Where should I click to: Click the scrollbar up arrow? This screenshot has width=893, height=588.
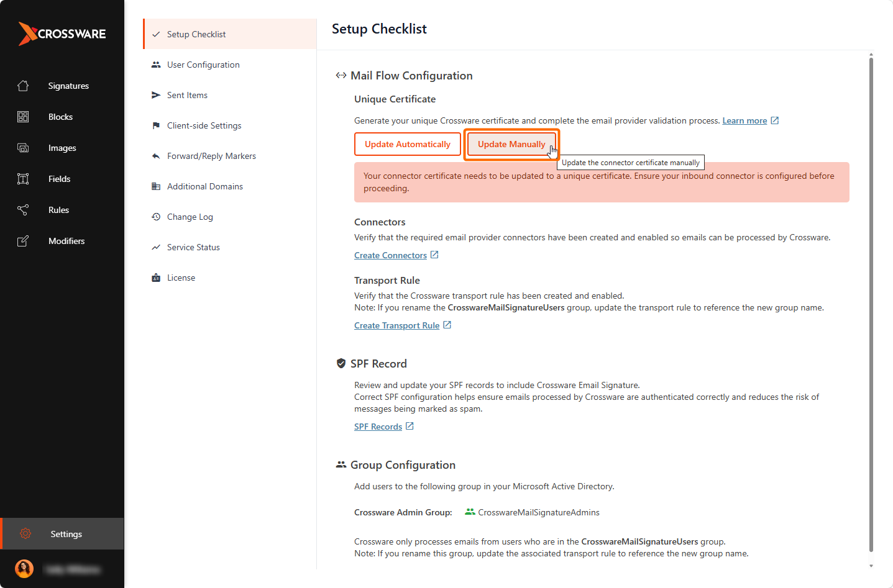pyautogui.click(x=871, y=55)
